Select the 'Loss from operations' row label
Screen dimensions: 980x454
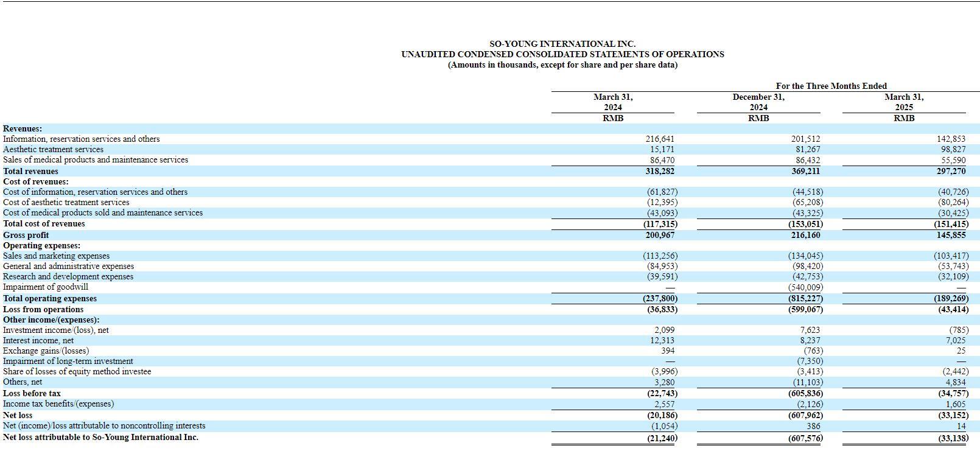coord(43,310)
